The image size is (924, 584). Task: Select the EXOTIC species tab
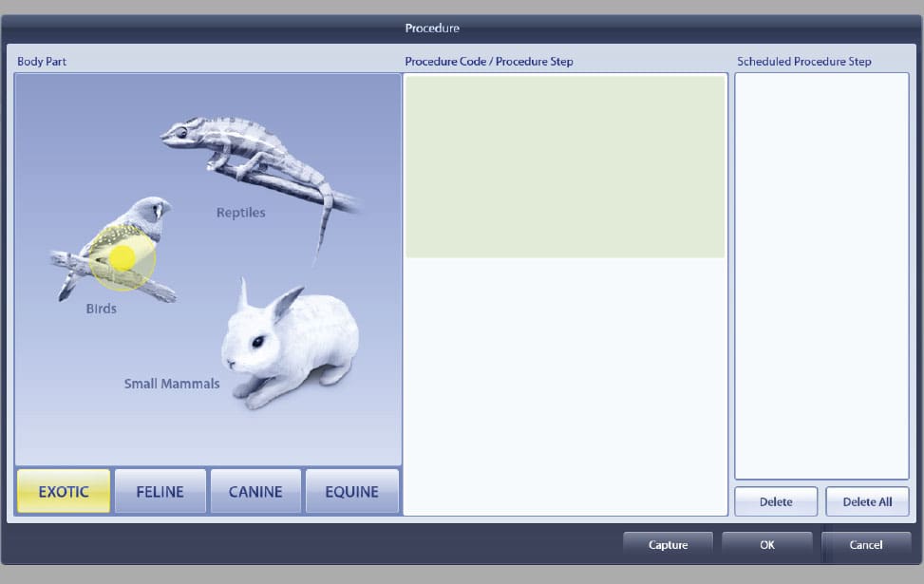64,491
